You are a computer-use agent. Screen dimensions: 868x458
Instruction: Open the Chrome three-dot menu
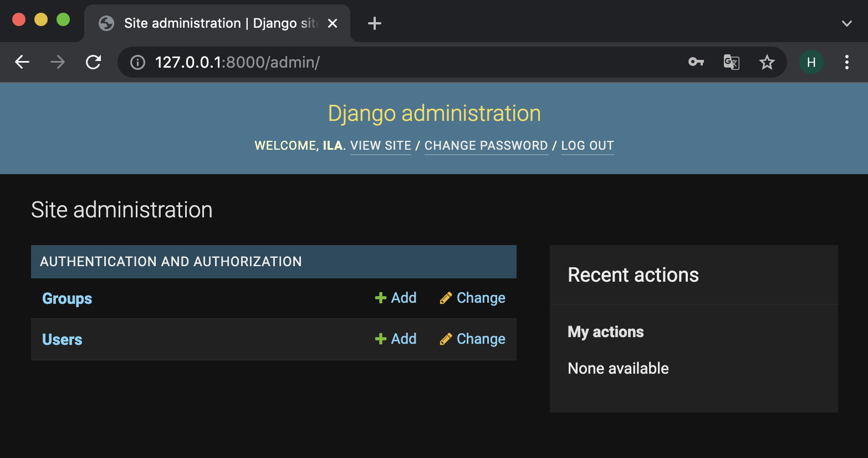847,62
